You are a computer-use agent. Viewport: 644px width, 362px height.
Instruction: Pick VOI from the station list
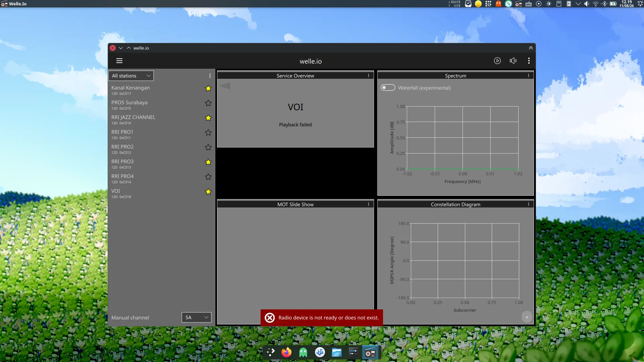[x=161, y=193]
